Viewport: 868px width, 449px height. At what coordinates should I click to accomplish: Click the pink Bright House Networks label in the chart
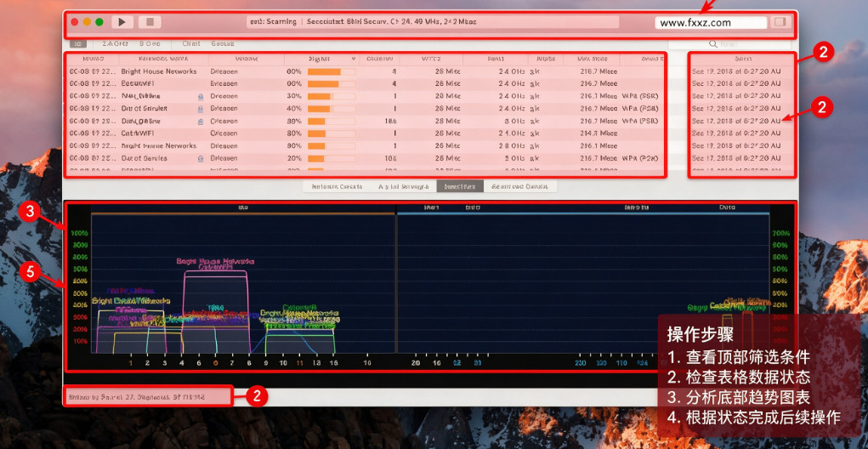[x=215, y=261]
